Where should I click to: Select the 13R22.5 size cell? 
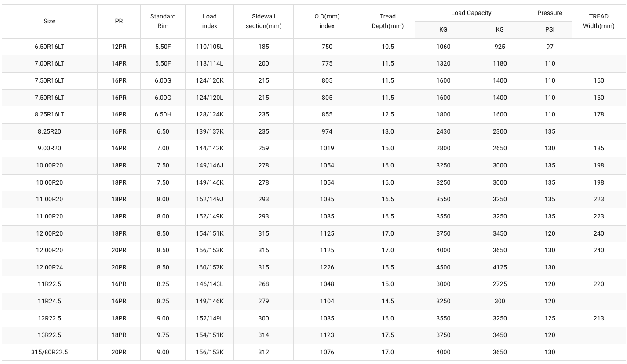click(x=49, y=335)
